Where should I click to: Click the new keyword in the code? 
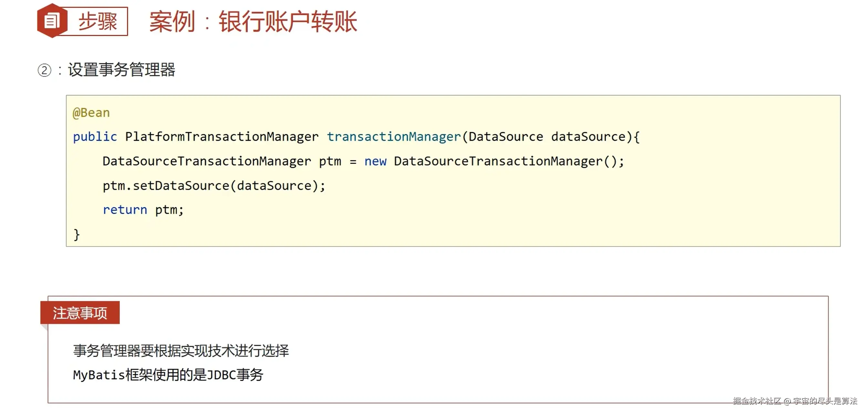(x=375, y=161)
